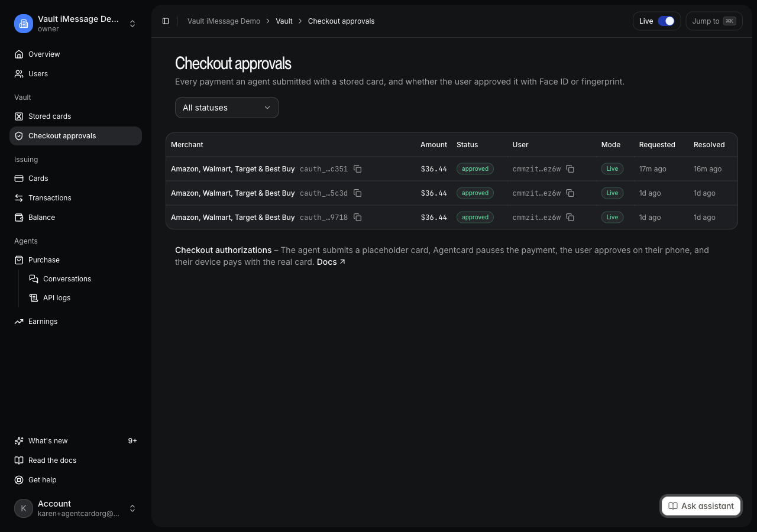This screenshot has width=757, height=532.
Task: Copy the cauth_…5c3d authorization ID
Action: point(358,193)
